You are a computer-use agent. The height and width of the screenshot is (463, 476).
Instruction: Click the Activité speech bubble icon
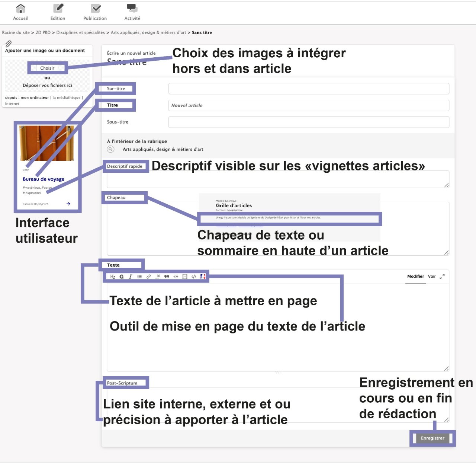[x=132, y=9]
